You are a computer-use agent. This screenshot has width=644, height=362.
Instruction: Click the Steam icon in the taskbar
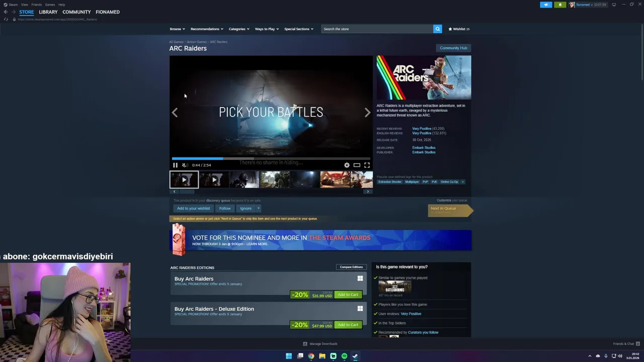point(355,356)
